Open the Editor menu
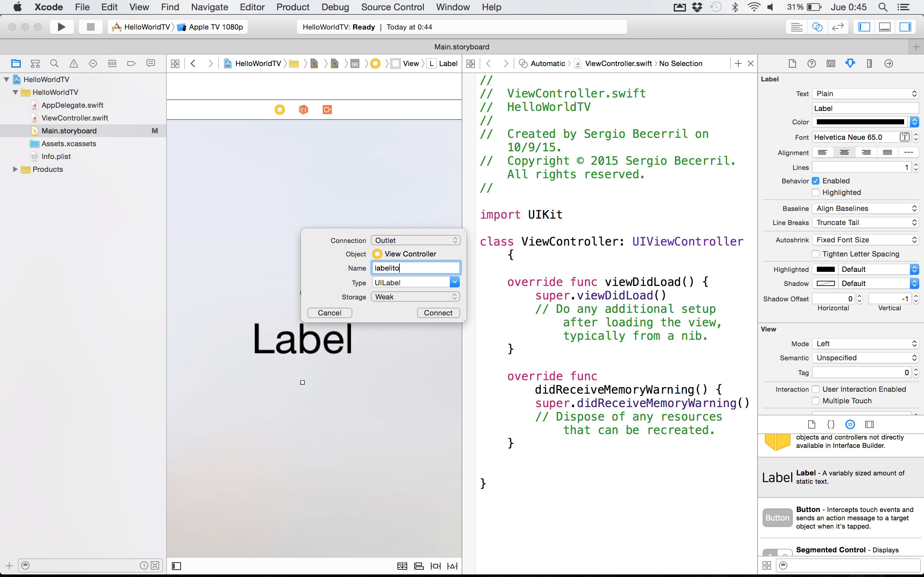This screenshot has width=924, height=577. click(x=252, y=7)
